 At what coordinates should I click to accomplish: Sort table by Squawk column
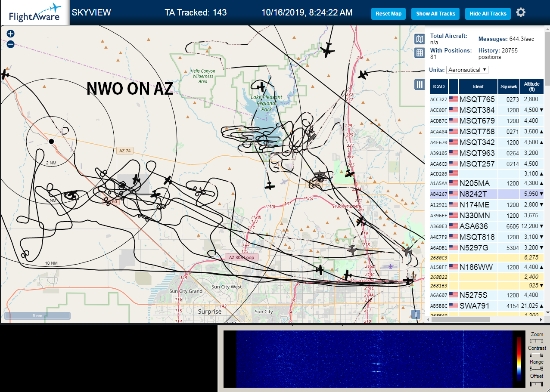tap(509, 86)
